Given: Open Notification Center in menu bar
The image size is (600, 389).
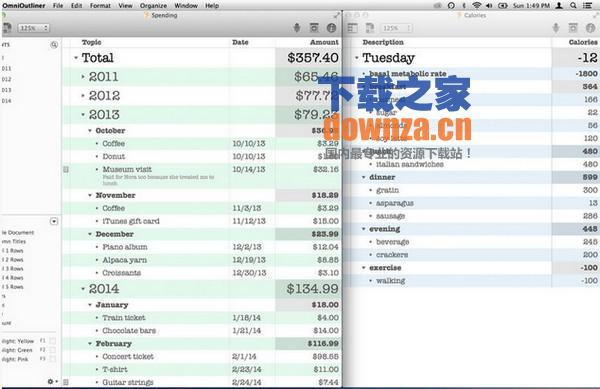Looking at the screenshot, I should click(x=587, y=5).
